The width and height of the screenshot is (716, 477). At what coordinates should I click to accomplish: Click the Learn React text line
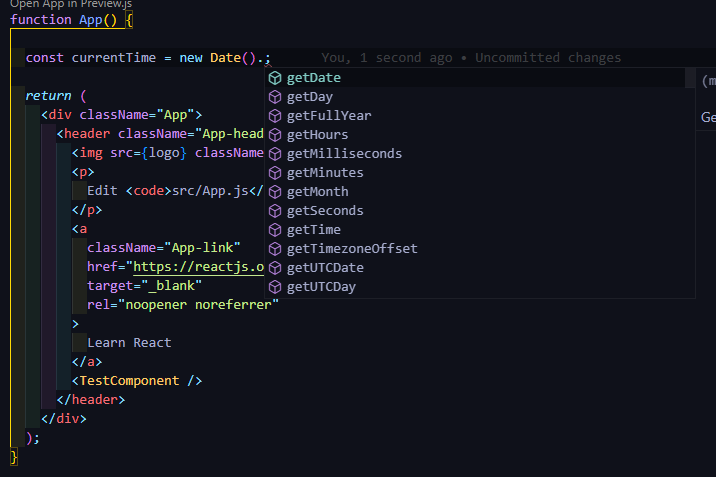pos(129,343)
